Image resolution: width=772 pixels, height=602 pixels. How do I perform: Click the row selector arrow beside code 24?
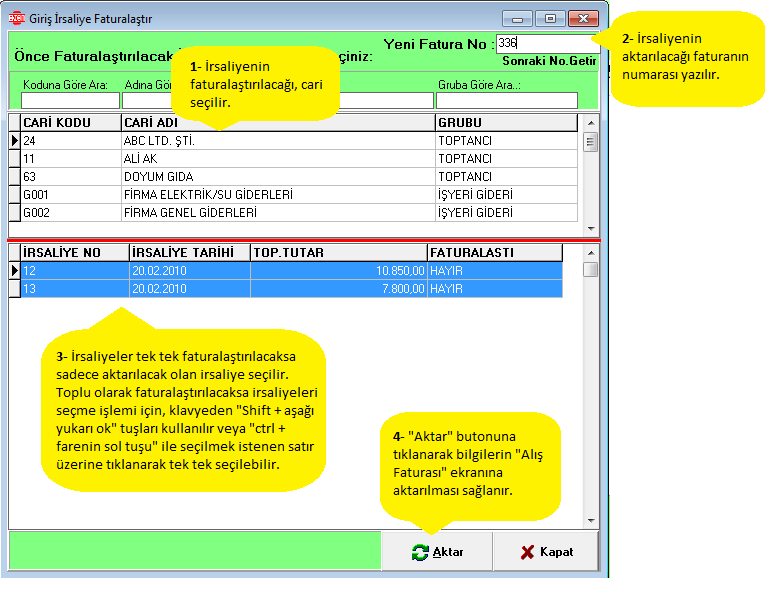point(14,141)
